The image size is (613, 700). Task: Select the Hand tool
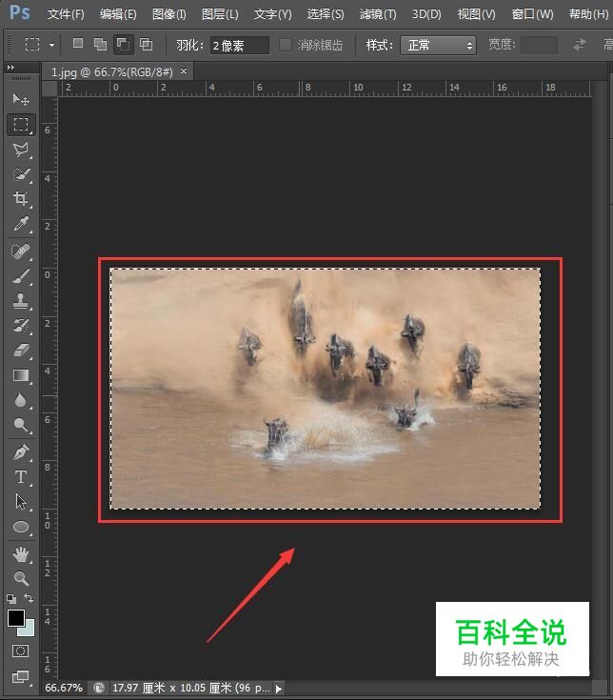(21, 554)
